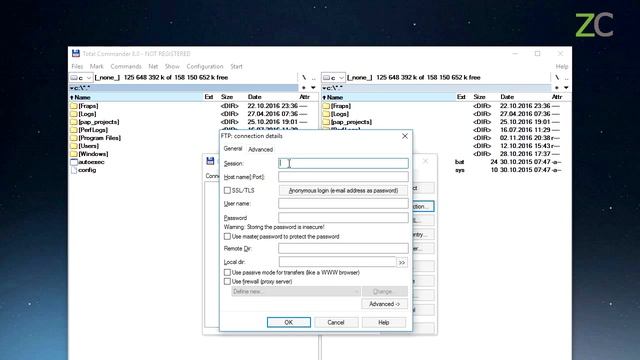The width and height of the screenshot is (640, 360).
Task: Click the Password input field
Action: tap(343, 218)
